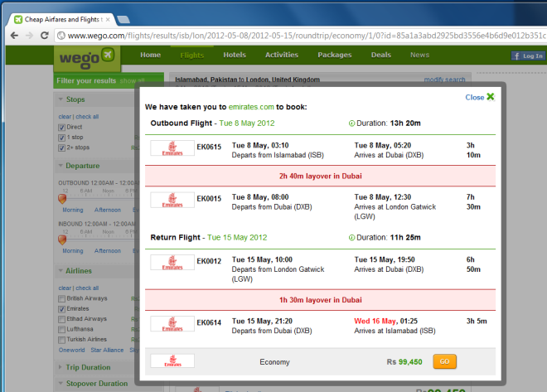Click clear link under Airlines
Viewport: 547px width, 392px height.
(x=65, y=288)
